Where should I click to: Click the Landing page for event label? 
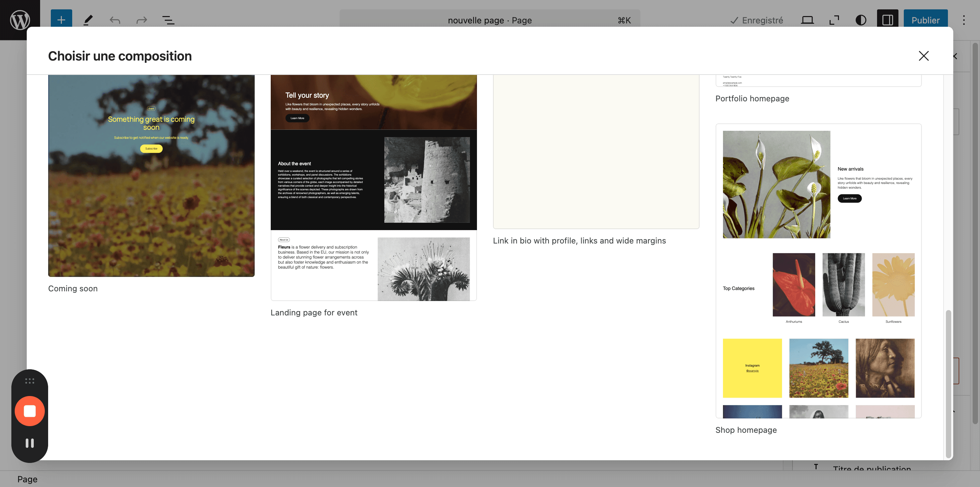click(314, 312)
